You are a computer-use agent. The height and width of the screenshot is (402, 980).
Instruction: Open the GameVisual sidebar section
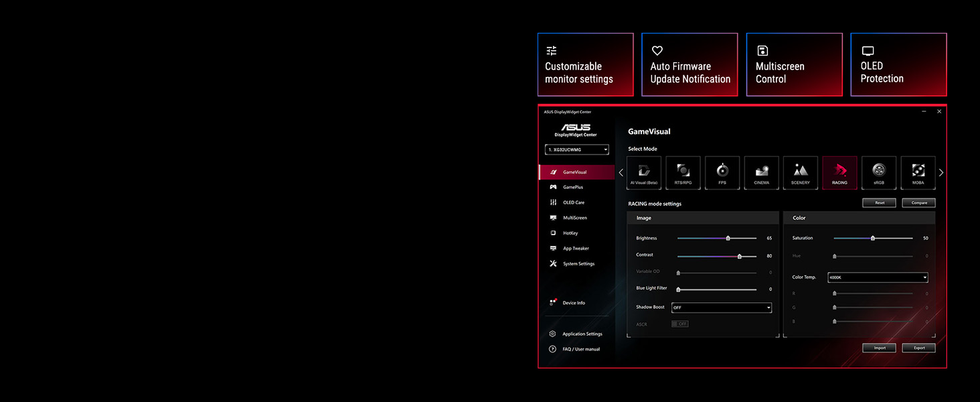coord(577,172)
